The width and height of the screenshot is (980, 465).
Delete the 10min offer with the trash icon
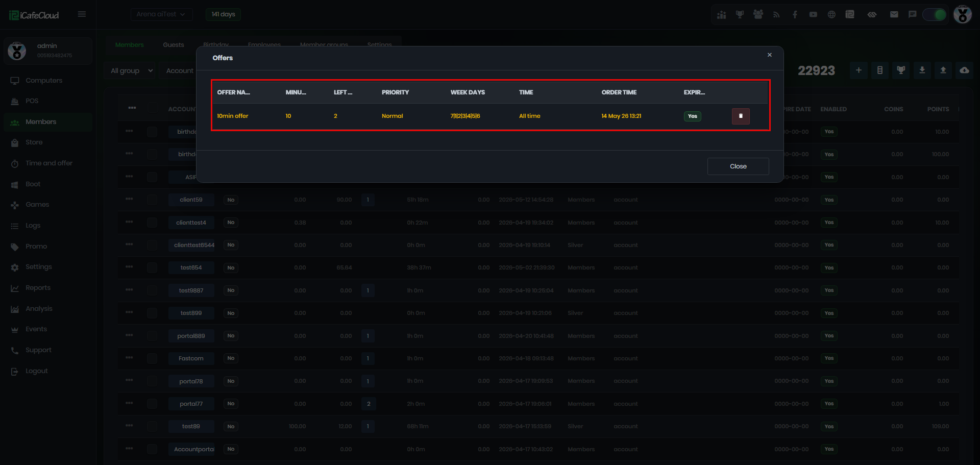pos(741,116)
